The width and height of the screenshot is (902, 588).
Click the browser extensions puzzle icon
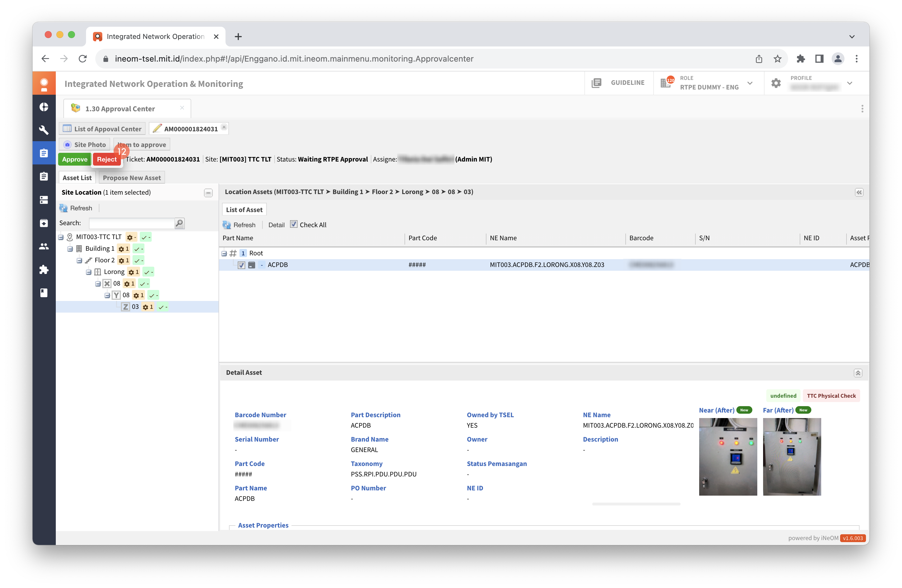(800, 59)
